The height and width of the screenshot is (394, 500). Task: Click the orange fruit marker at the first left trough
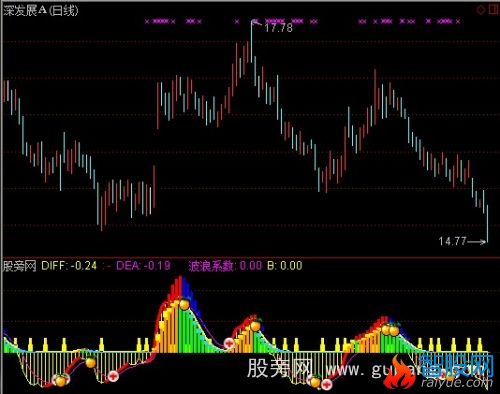click(60, 380)
